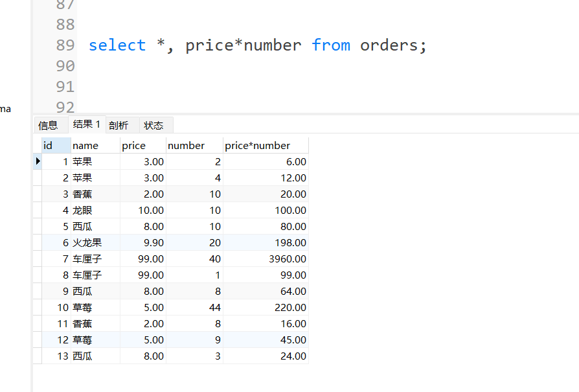This screenshot has width=579, height=392.
Task: Click the "select" keyword in the SQL editor
Action: click(117, 45)
